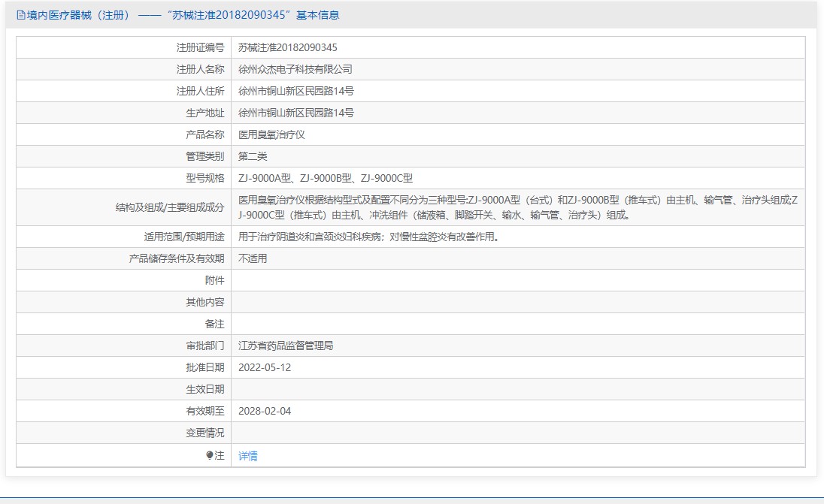824x504 pixels.
Task: Open the 详情 link
Action: [x=248, y=456]
